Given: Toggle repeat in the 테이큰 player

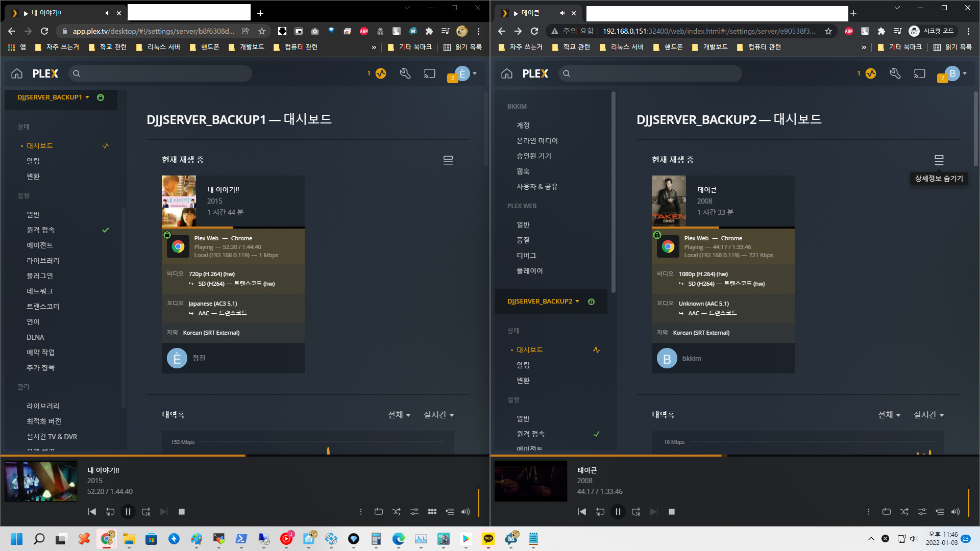Looking at the screenshot, I should 887,512.
